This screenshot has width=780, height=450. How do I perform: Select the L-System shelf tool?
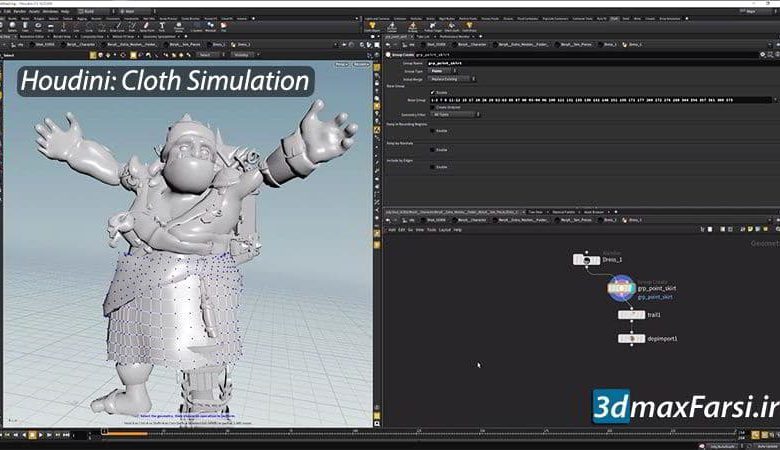pyautogui.click(x=196, y=26)
